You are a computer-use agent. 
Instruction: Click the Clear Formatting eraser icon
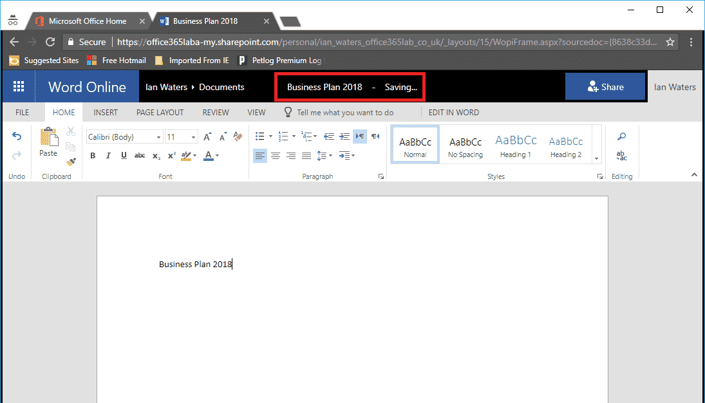238,137
